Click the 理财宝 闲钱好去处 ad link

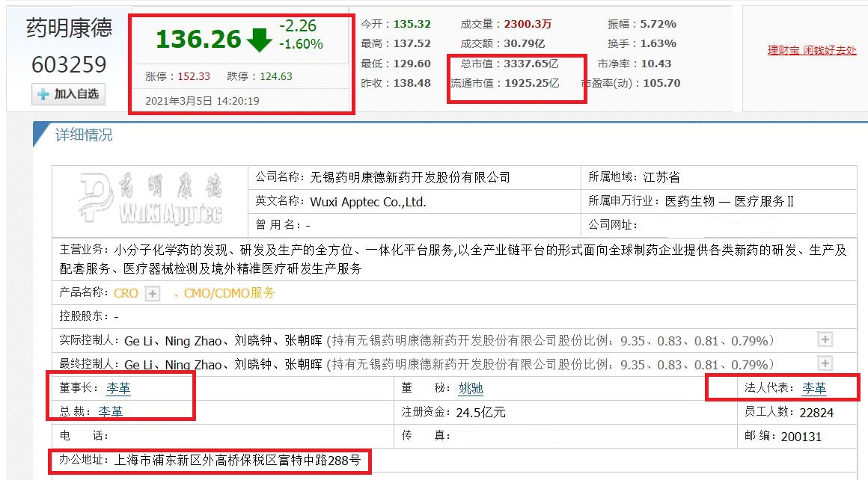812,50
